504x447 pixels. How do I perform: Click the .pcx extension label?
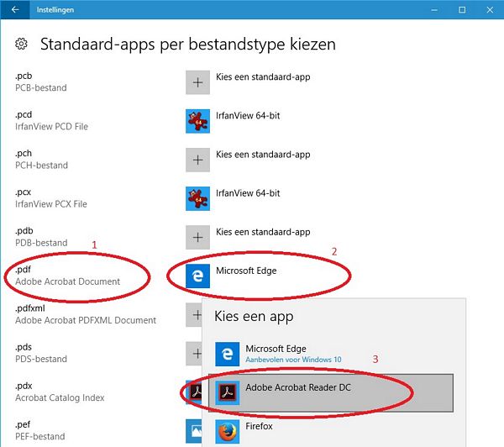tap(24, 192)
